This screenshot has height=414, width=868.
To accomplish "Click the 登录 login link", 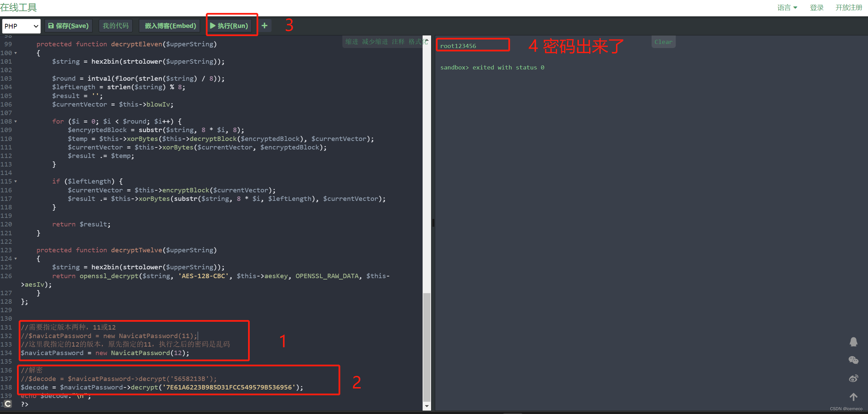I will (817, 7).
